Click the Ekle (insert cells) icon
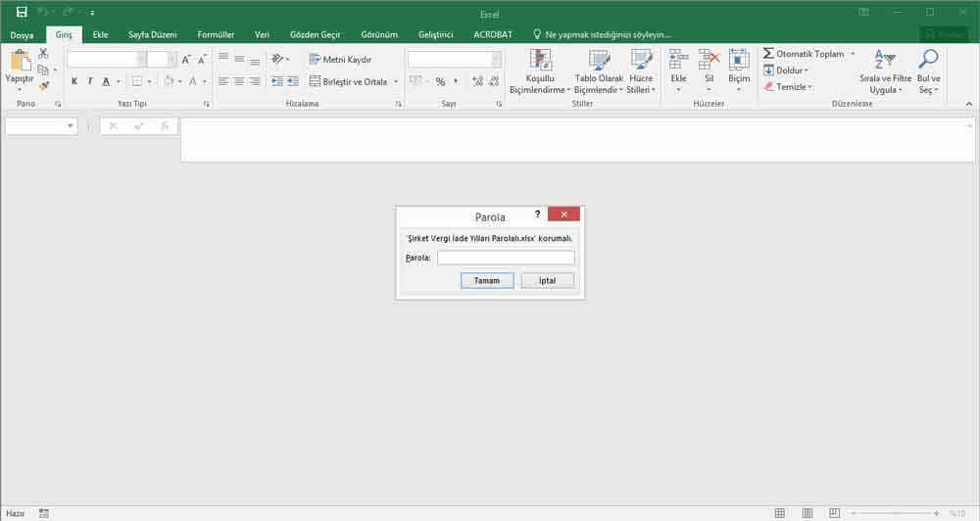 [x=679, y=60]
